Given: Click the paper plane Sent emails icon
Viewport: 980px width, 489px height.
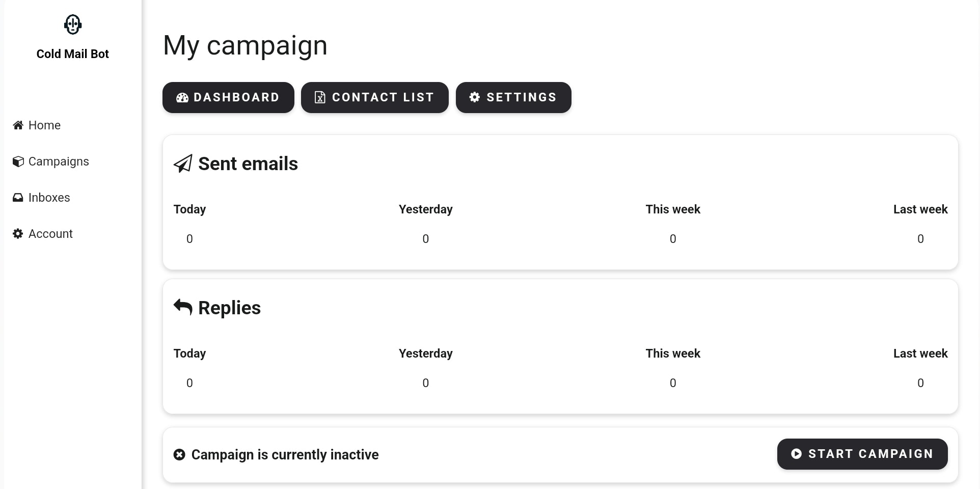Looking at the screenshot, I should 183,164.
